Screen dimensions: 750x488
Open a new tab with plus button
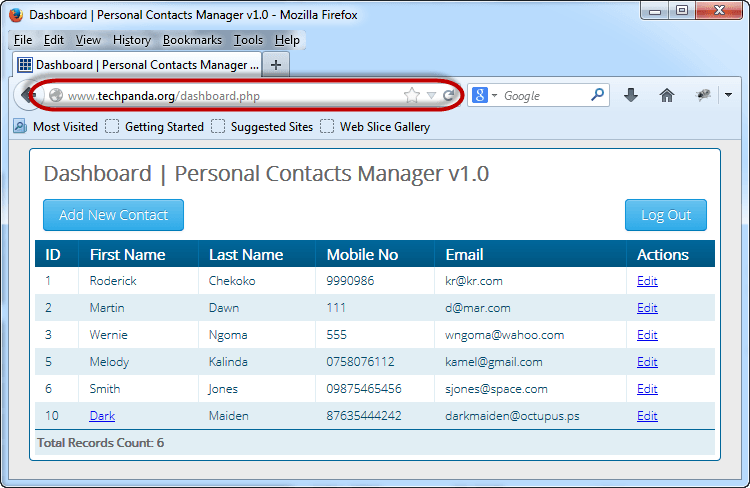pyautogui.click(x=276, y=64)
